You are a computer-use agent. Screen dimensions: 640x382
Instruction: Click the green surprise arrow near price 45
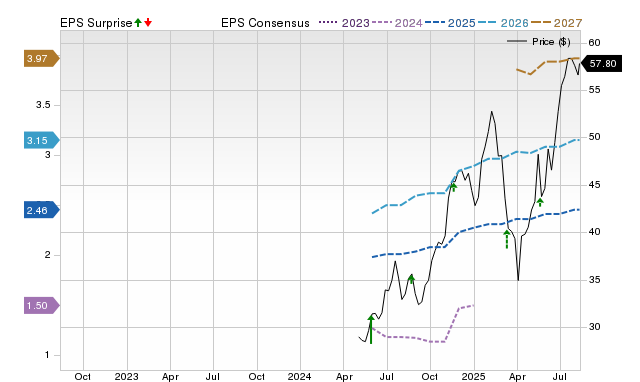point(453,187)
